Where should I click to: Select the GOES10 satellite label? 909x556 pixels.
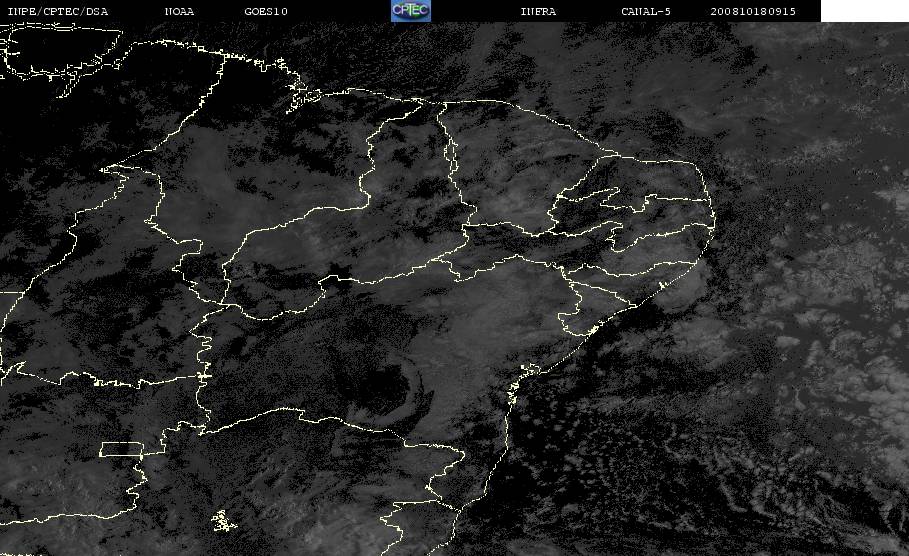tap(266, 12)
